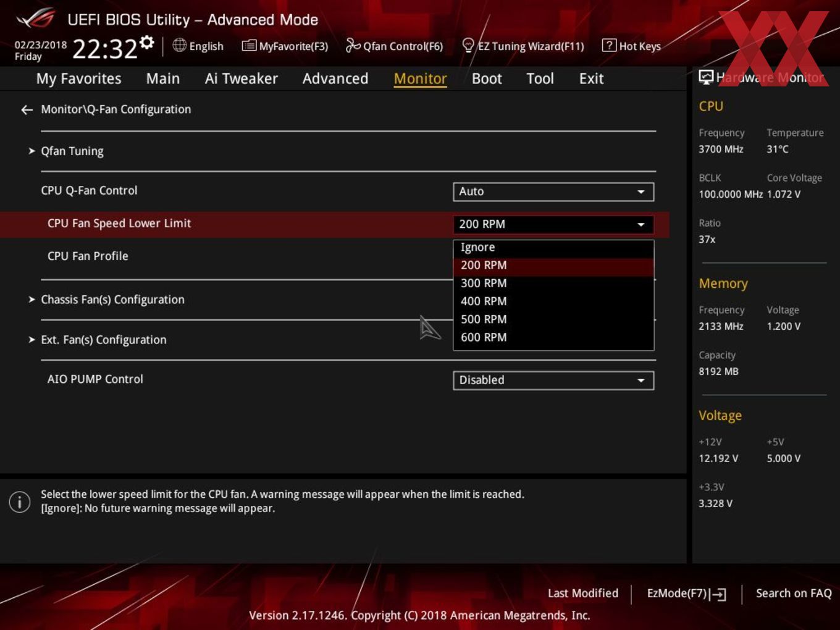Select 500 RPM option

(x=553, y=319)
